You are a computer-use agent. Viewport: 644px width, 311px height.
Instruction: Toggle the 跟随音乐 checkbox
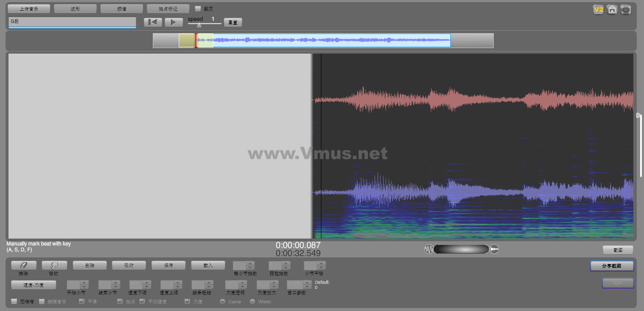pos(42,302)
